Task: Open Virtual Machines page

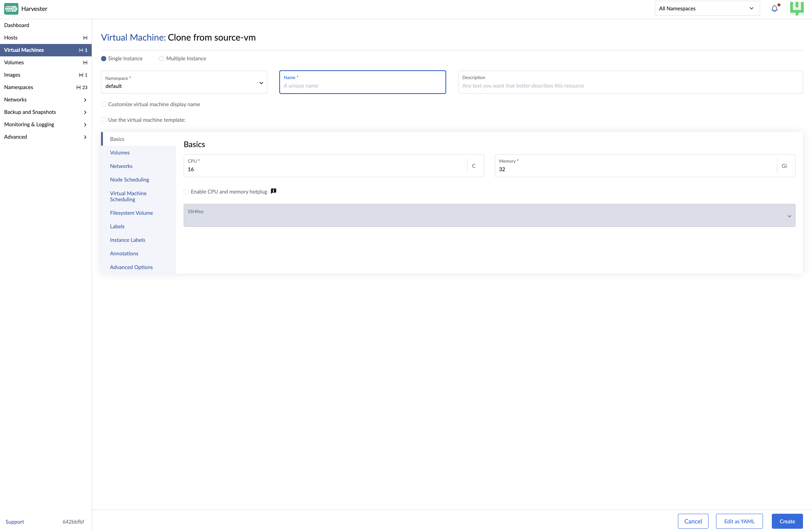Action: point(46,50)
